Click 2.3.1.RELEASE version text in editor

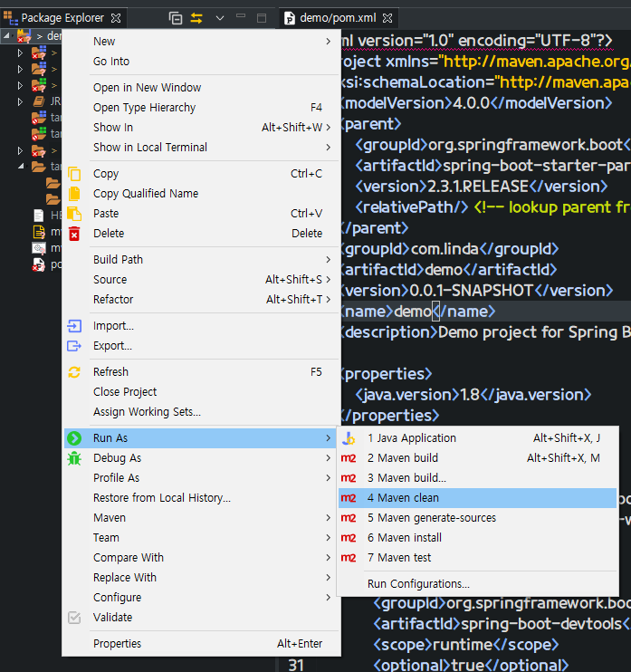point(478,187)
